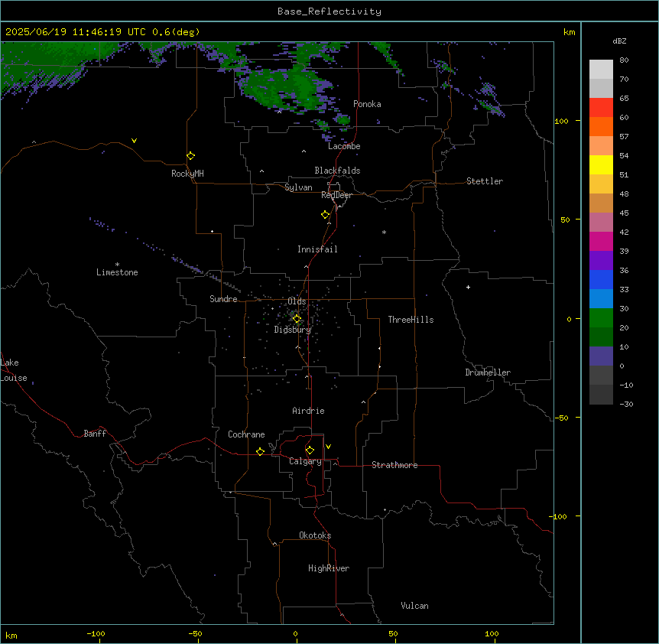Viewport: 659px width, 644px height.
Task: Pick the red 60-65 dBZ legend swatch
Action: click(x=601, y=107)
